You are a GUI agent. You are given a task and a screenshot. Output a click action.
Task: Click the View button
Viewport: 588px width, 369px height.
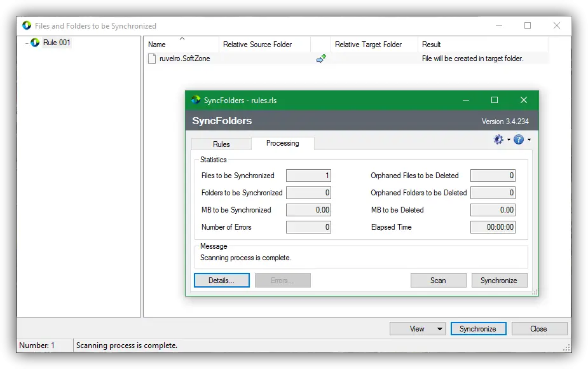click(417, 329)
